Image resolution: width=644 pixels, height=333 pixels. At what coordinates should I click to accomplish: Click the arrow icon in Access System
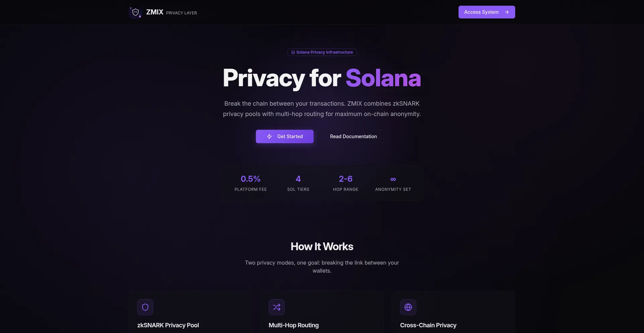507,12
